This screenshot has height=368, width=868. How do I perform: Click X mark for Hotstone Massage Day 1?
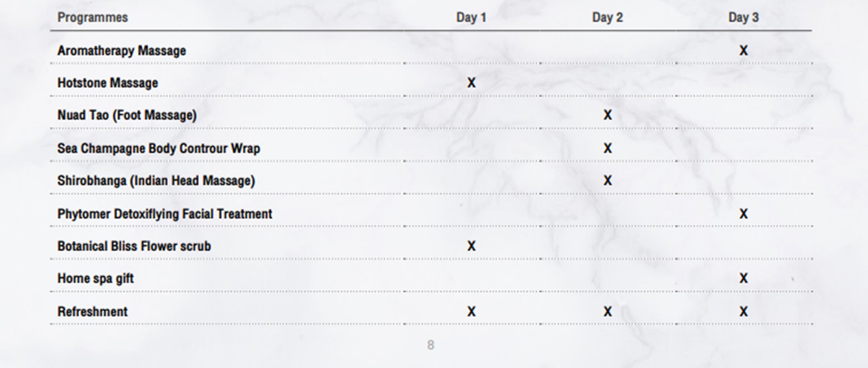pos(471,82)
